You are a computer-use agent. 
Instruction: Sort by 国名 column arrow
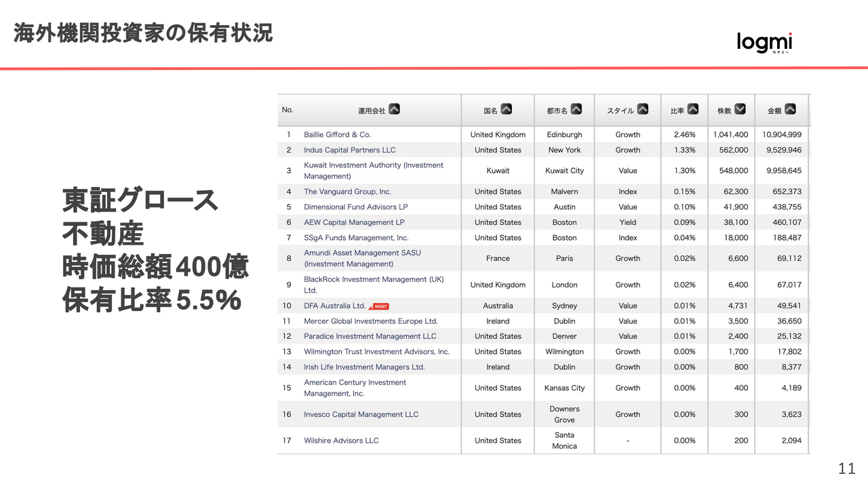pos(506,109)
